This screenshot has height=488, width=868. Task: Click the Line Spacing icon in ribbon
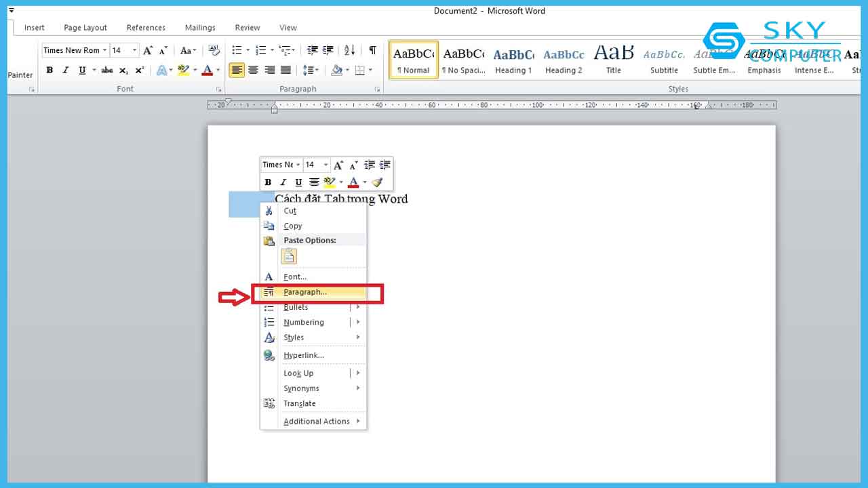(x=307, y=70)
